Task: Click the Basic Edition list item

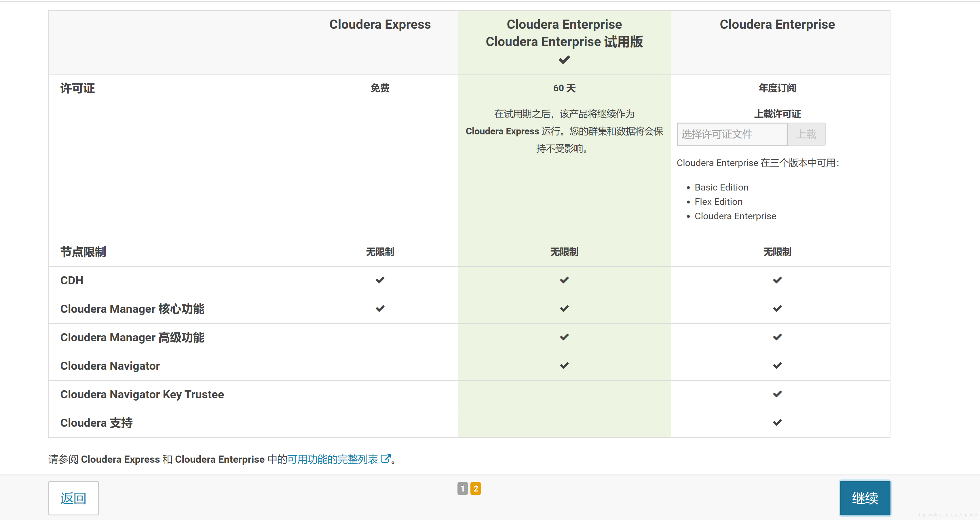Action: click(721, 187)
